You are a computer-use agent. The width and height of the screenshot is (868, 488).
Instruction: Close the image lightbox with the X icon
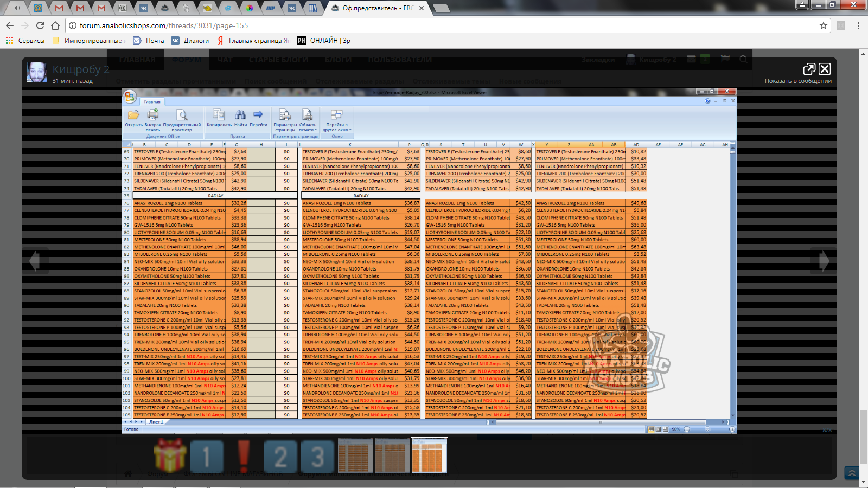(x=825, y=69)
